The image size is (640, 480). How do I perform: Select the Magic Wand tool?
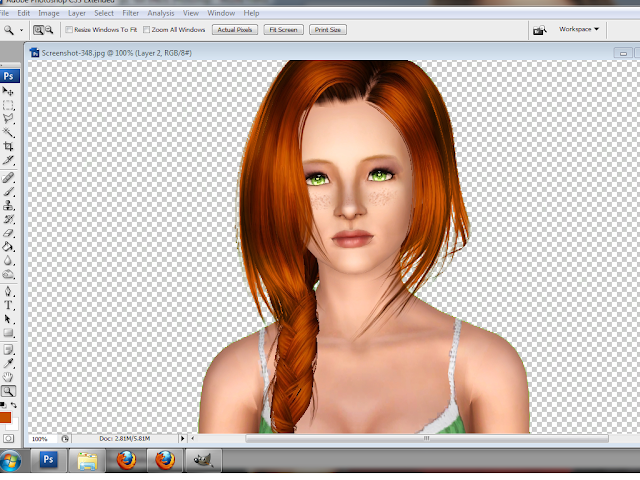pyautogui.click(x=8, y=133)
